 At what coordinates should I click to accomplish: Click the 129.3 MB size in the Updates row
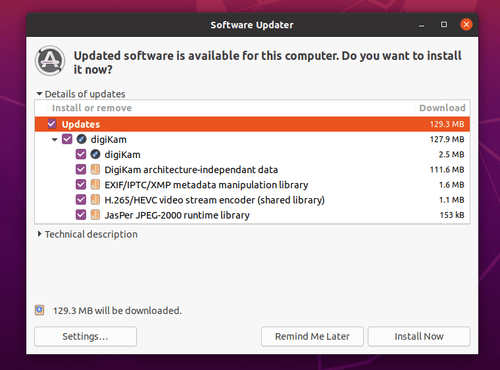click(447, 124)
